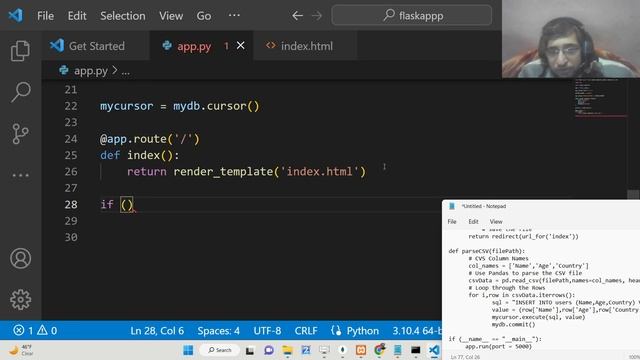Open the File menu in VS Code
Screen dimensions: 640x360
(45, 16)
